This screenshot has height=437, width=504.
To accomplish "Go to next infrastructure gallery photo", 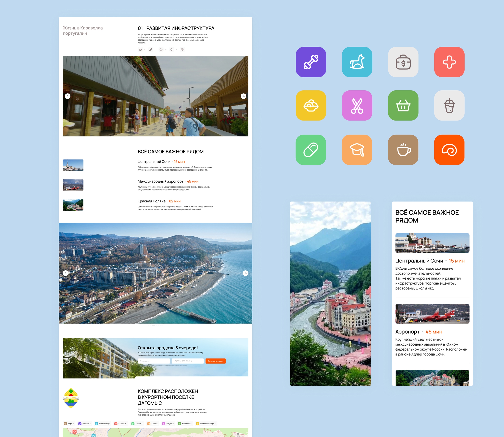I will pos(243,96).
